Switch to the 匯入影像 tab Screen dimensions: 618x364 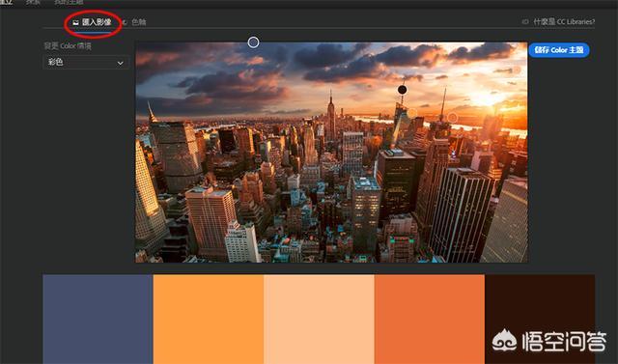click(x=92, y=22)
